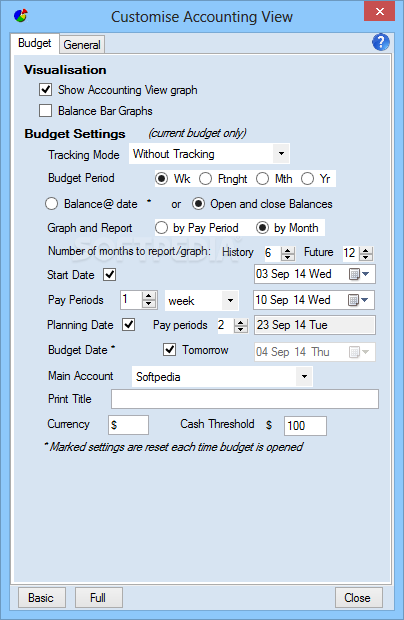Select Yr budget period
404x620 pixels.
308,179
